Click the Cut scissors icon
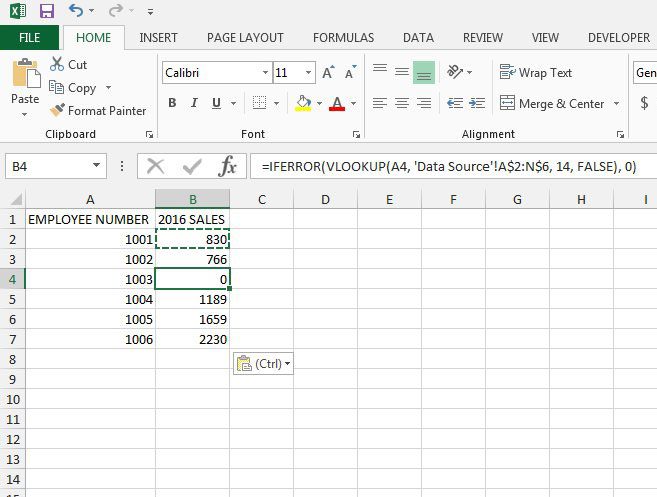The image size is (657, 497). coord(57,64)
